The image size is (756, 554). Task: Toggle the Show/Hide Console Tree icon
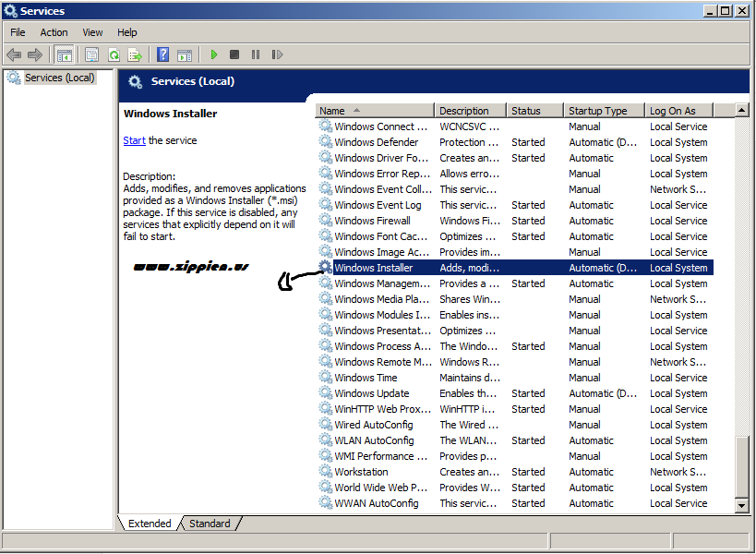click(64, 55)
